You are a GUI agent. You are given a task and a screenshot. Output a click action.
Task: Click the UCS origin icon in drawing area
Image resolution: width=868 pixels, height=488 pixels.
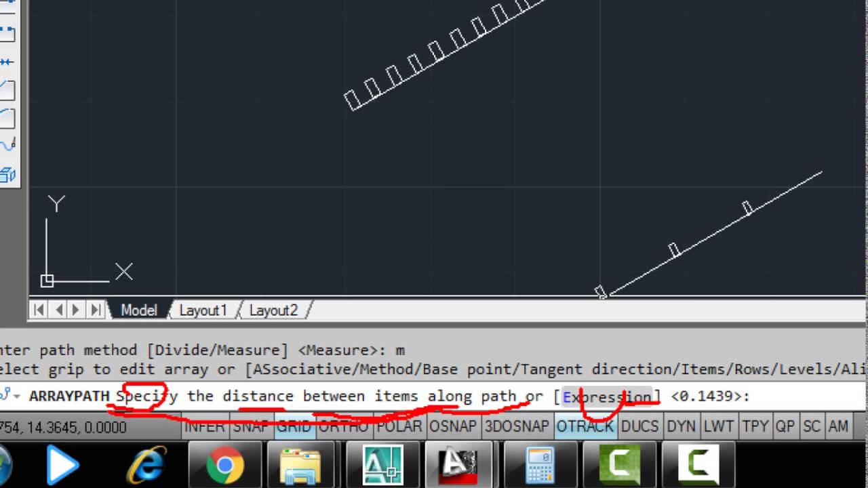point(47,281)
